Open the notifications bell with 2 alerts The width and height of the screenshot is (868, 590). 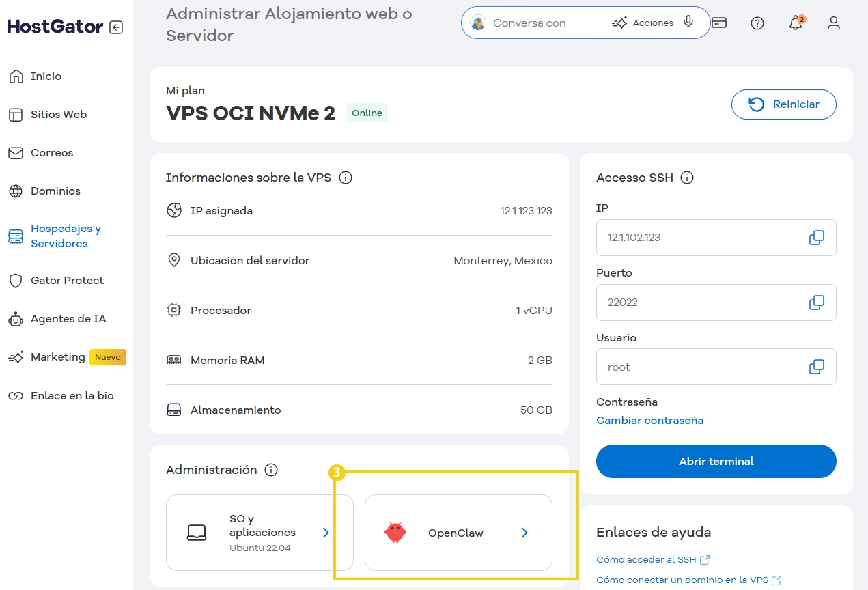coord(795,23)
